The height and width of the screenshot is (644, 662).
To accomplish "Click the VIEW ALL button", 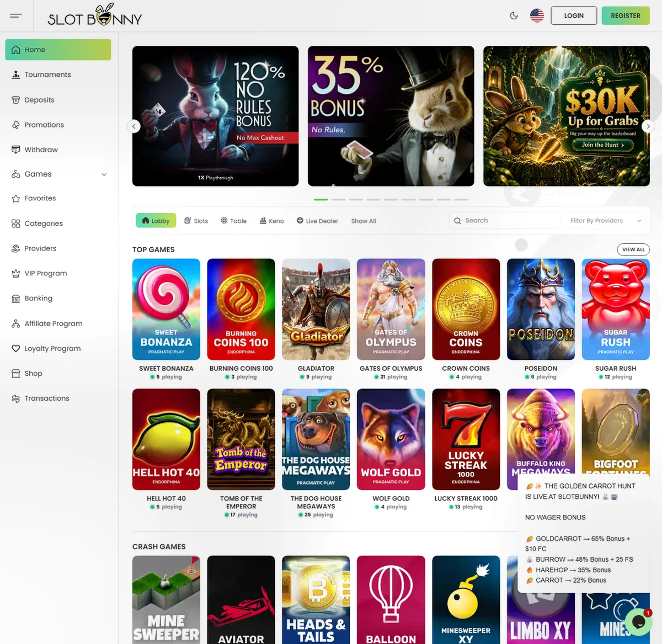I will [x=633, y=249].
